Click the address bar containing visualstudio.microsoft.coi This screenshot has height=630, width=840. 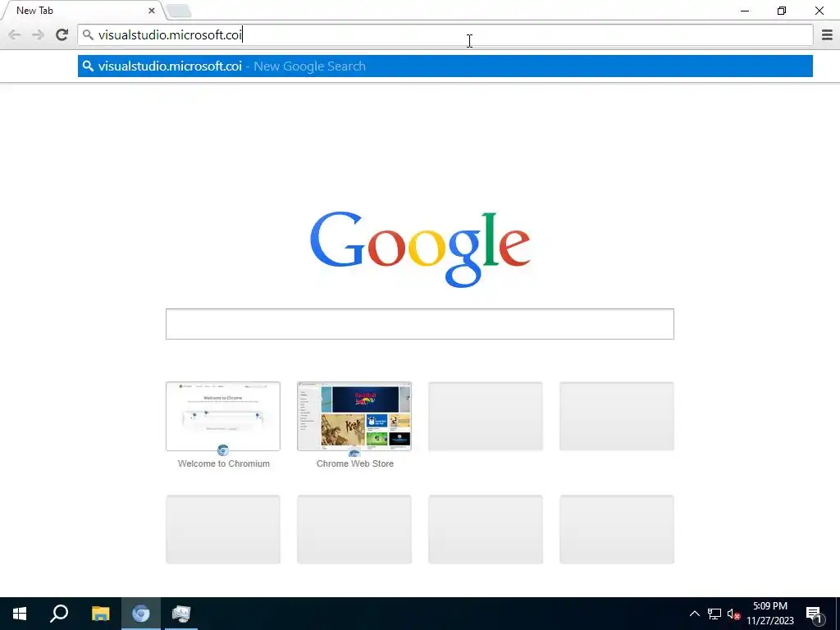point(445,34)
